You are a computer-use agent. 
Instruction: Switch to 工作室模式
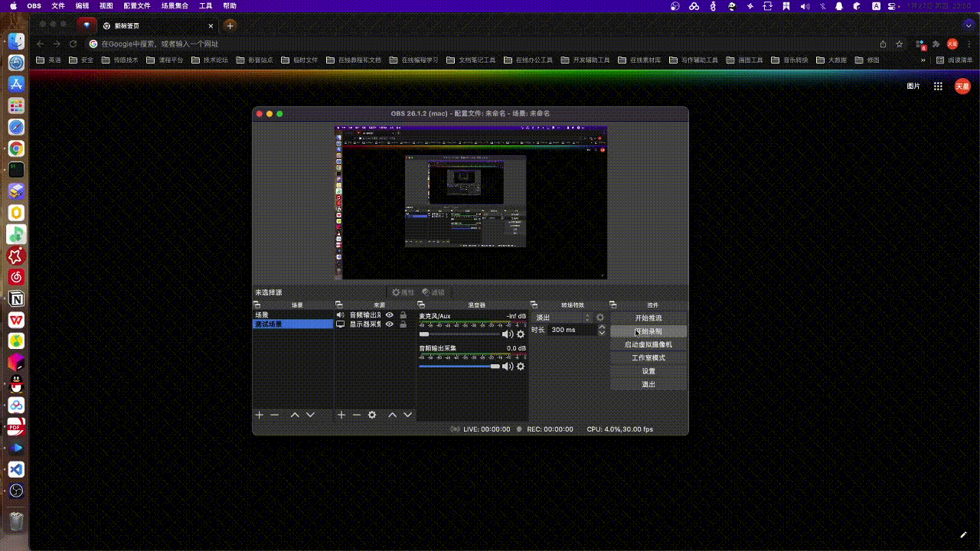coord(648,358)
